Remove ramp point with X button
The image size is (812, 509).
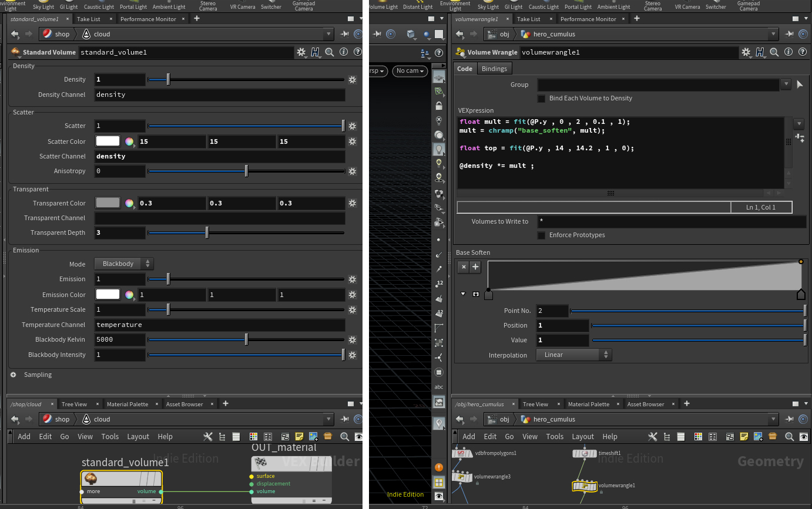tap(464, 267)
